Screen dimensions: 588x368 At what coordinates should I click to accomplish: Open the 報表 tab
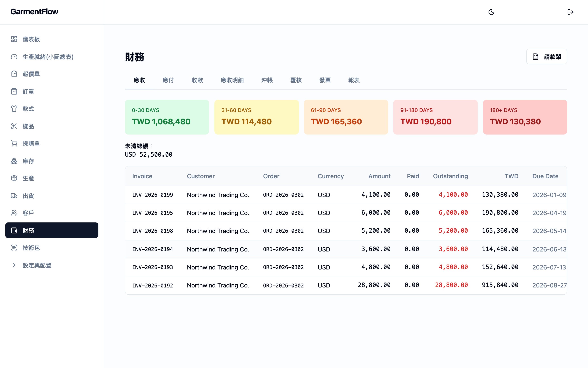pyautogui.click(x=354, y=80)
